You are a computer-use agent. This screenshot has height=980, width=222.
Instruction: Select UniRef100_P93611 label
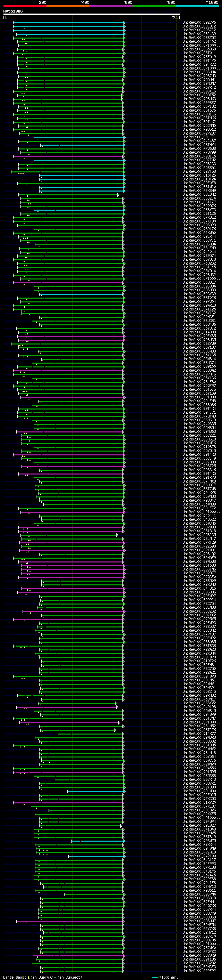[199, 890]
